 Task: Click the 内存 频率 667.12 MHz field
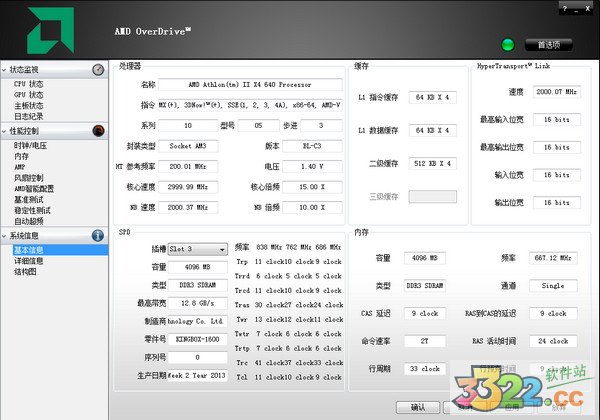point(553,258)
